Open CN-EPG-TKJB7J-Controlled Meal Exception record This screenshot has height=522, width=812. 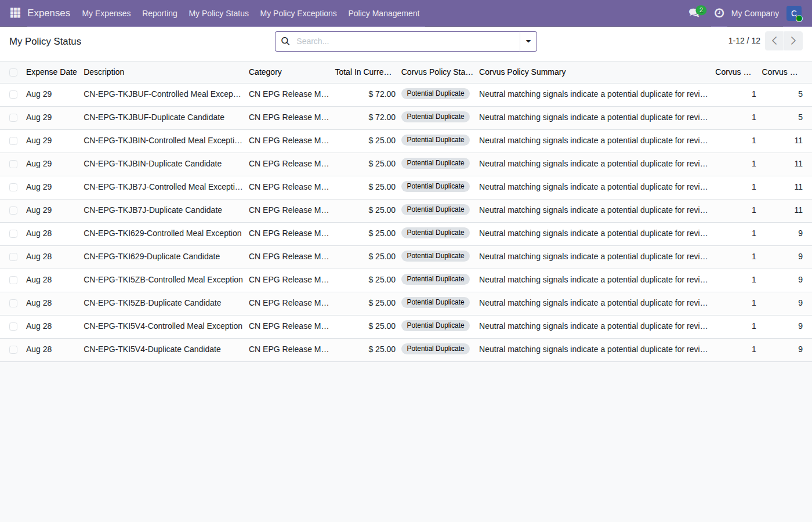[163, 187]
